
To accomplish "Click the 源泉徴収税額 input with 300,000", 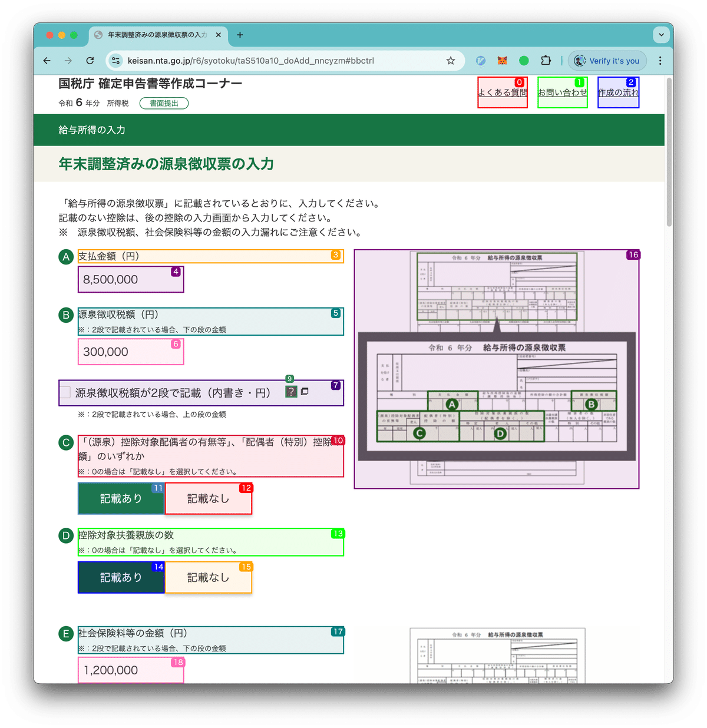I will (131, 352).
